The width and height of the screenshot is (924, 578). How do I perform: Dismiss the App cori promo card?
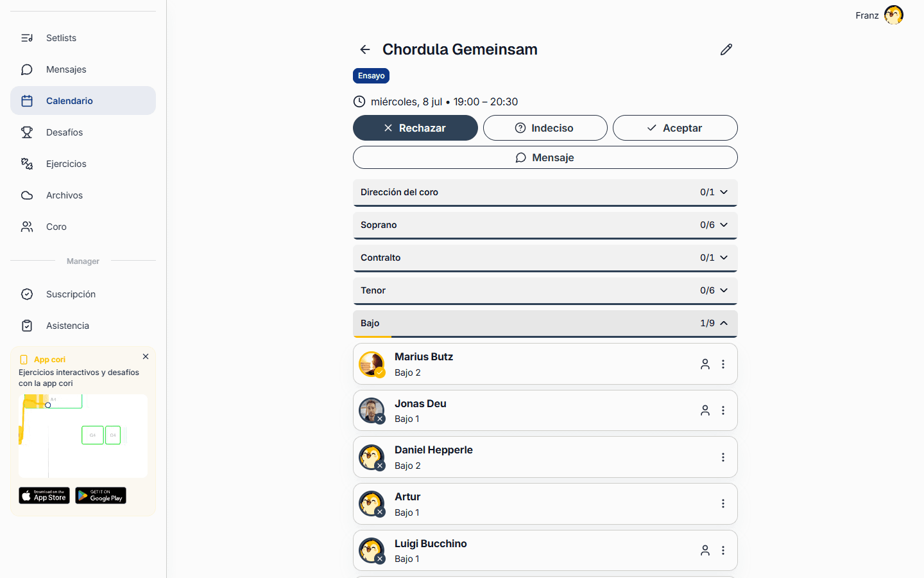pyautogui.click(x=146, y=356)
